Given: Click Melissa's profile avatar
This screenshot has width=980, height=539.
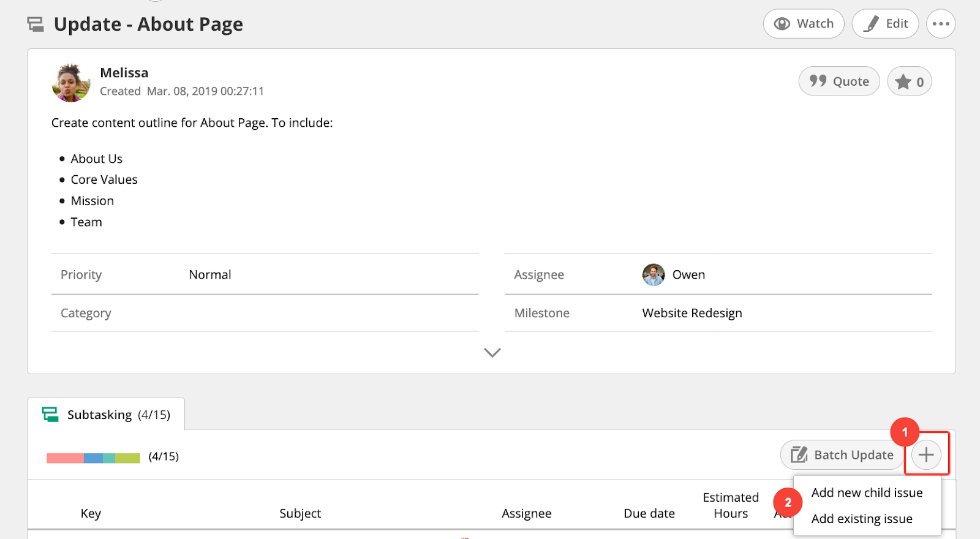Looking at the screenshot, I should tap(71, 83).
